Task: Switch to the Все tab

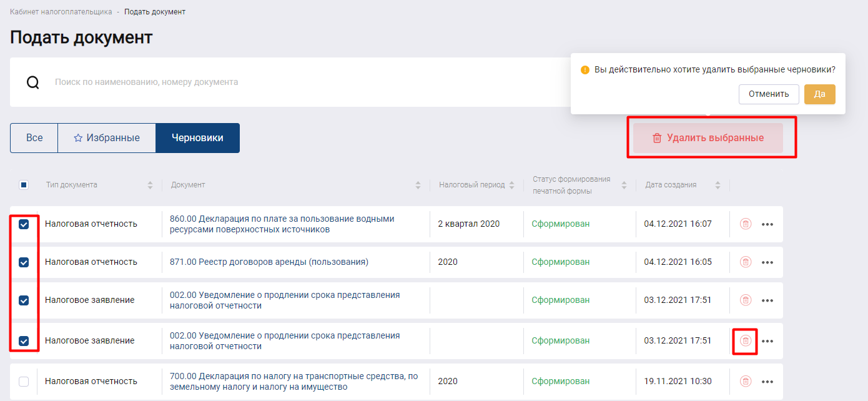Action: pyautogui.click(x=34, y=138)
